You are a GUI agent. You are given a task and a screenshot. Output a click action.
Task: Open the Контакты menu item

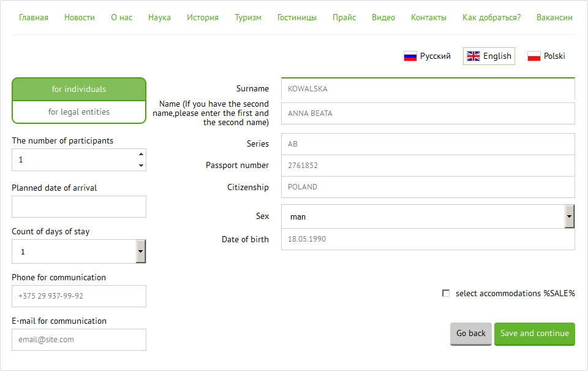coord(429,17)
